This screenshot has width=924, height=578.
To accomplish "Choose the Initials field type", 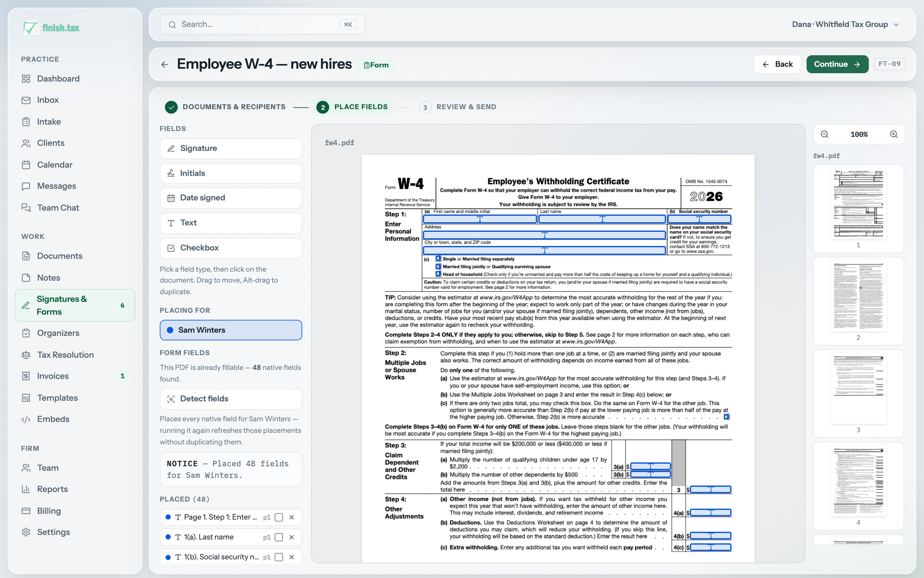I will coord(231,173).
